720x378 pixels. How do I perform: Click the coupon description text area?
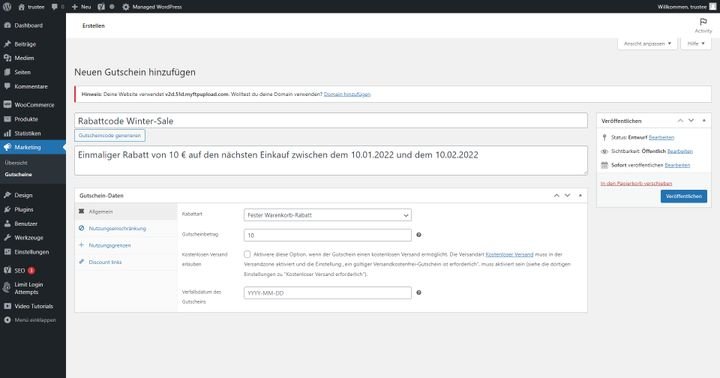point(331,160)
